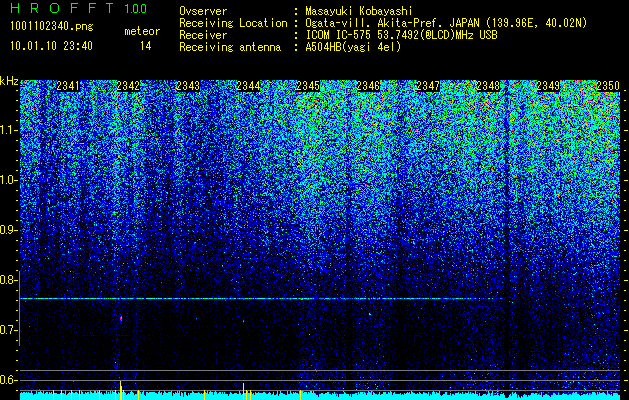Click the 2342 time marker
629x400 pixels.
128,86
